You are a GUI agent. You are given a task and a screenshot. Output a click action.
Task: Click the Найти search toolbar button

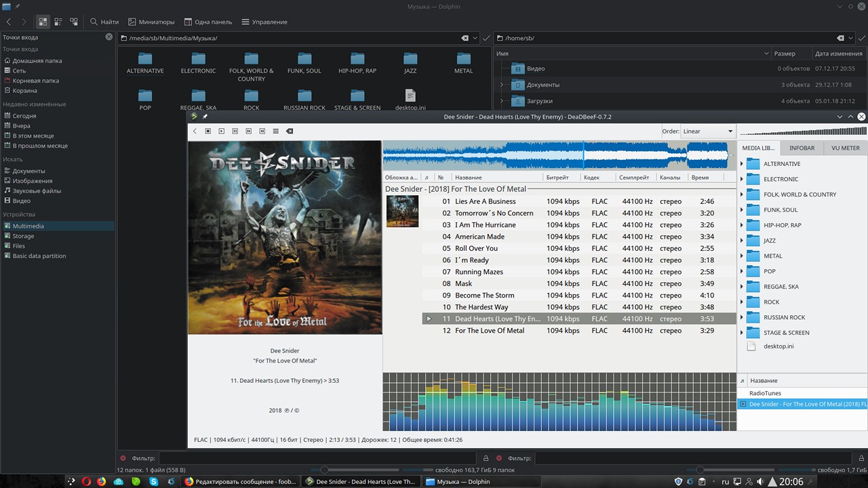(x=104, y=22)
